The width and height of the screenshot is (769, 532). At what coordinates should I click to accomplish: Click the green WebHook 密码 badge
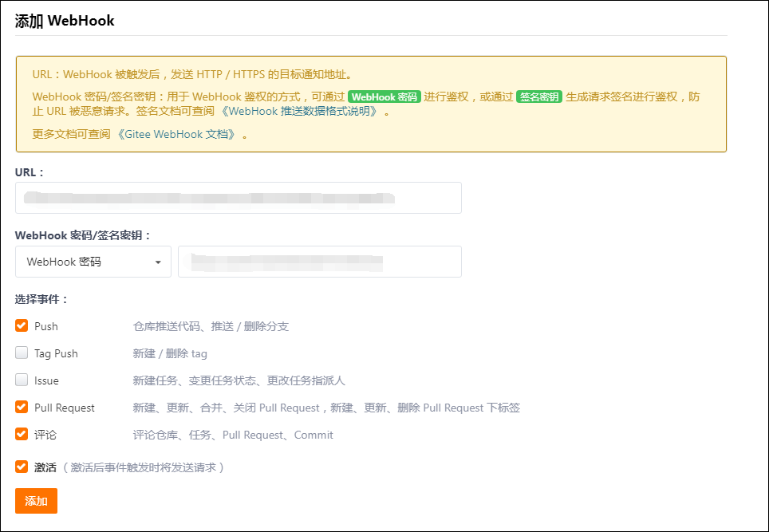pos(384,97)
